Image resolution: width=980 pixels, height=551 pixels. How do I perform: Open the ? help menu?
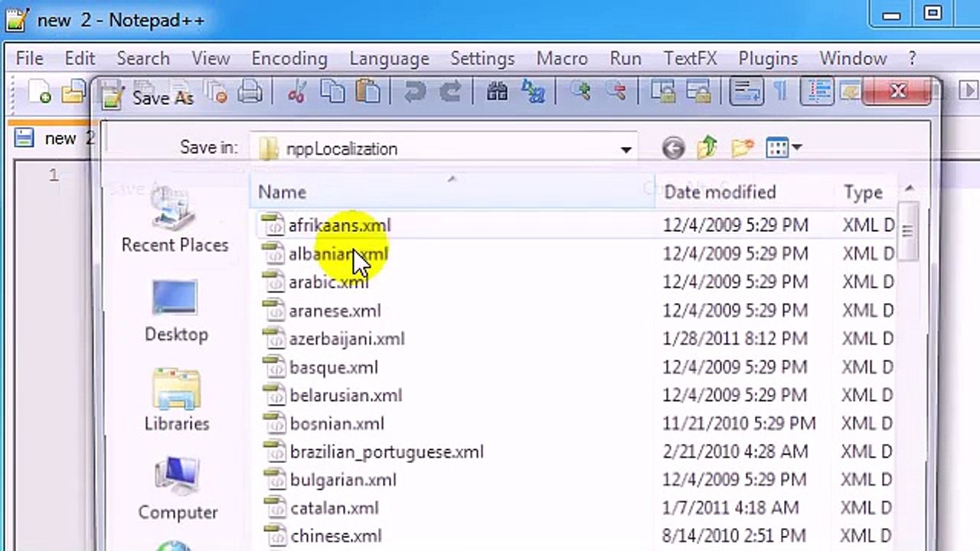(x=912, y=58)
